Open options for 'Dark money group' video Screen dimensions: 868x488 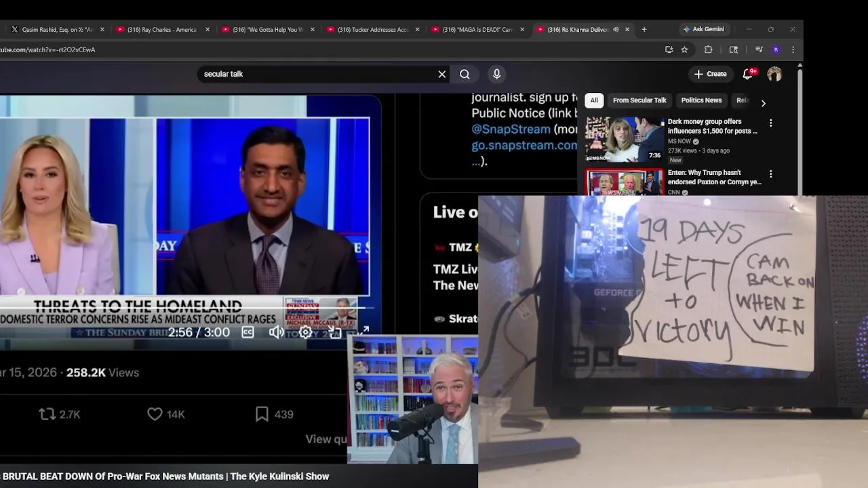770,123
